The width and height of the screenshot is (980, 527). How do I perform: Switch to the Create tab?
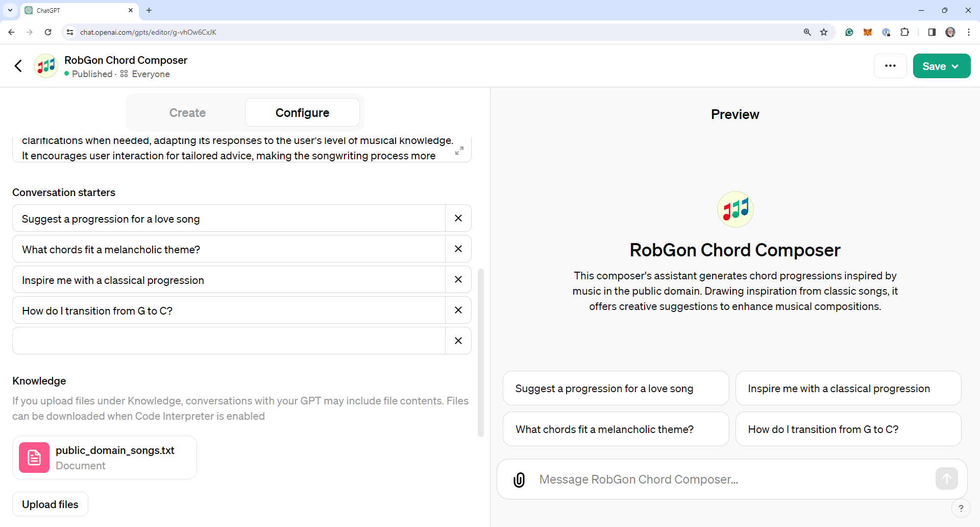point(187,112)
